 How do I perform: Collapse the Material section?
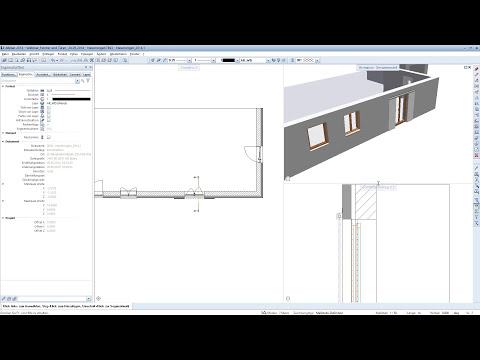3,133
